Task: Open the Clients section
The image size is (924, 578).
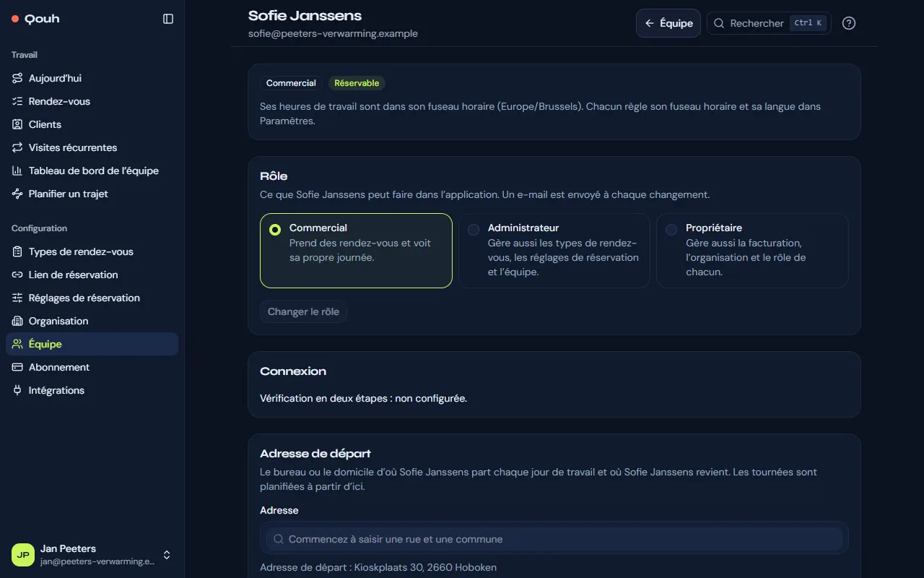Action: coord(92,124)
